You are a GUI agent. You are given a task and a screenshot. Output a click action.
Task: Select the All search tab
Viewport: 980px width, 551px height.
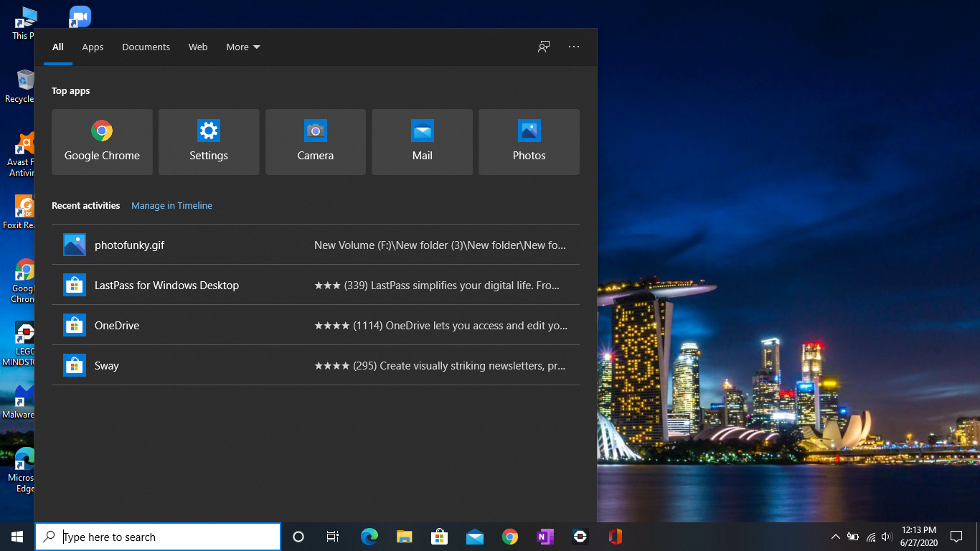tap(58, 47)
